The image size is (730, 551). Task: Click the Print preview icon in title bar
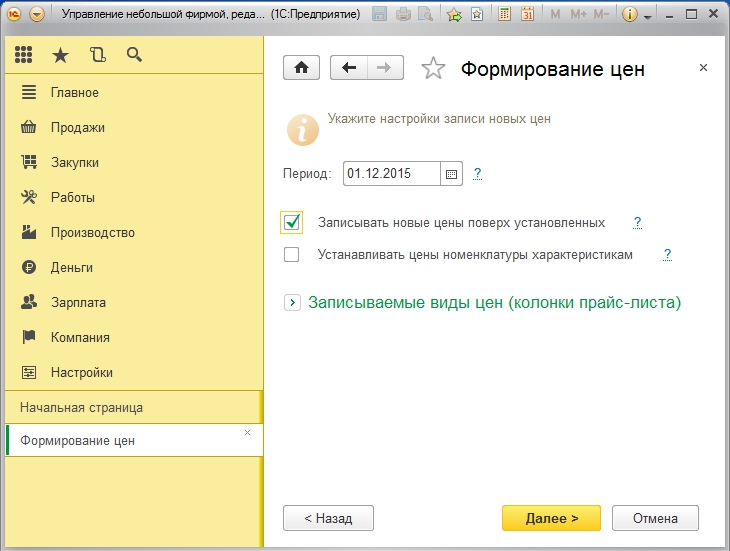426,14
